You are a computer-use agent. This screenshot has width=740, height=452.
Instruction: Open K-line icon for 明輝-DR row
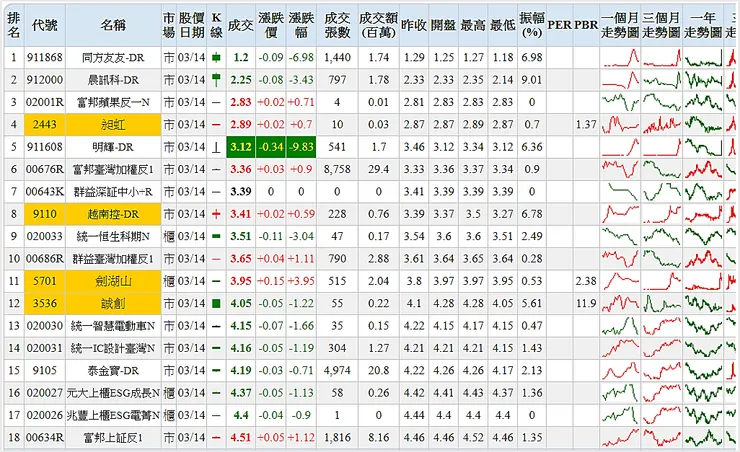pos(216,147)
